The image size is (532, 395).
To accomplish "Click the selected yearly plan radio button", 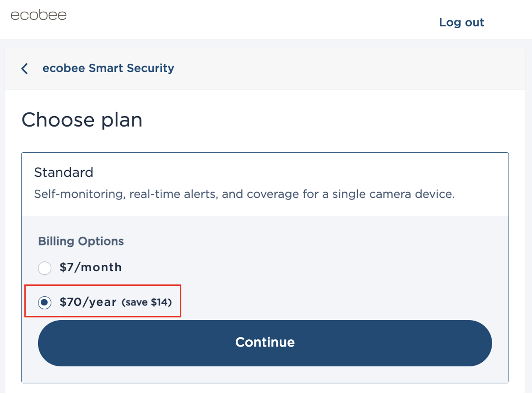I will [x=45, y=302].
